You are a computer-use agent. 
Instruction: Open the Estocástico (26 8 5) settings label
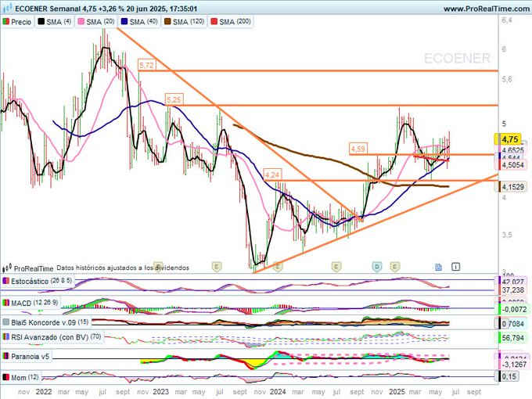tap(41, 282)
